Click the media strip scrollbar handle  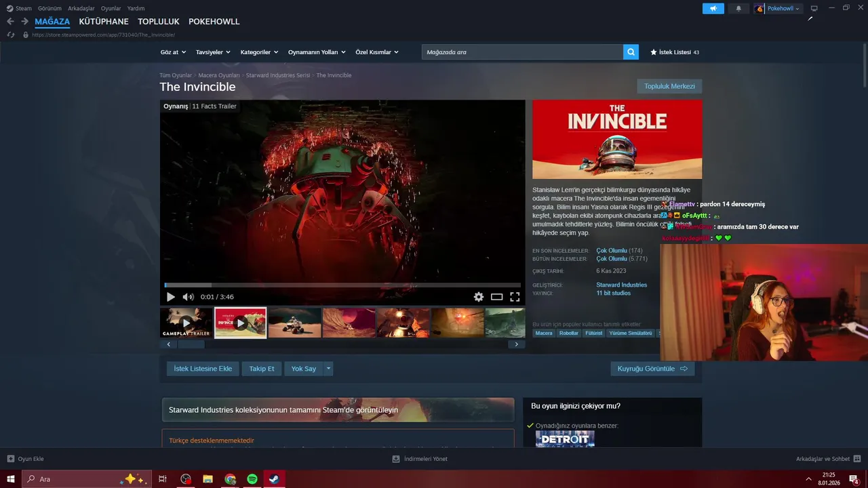pyautogui.click(x=191, y=344)
